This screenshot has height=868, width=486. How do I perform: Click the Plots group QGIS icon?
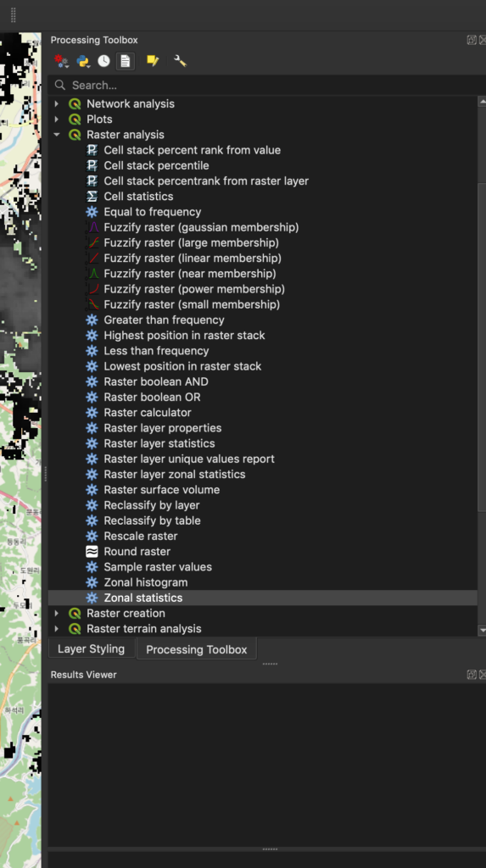click(x=75, y=119)
